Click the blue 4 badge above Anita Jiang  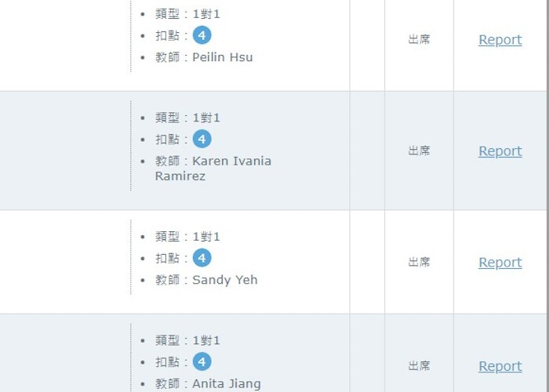click(202, 362)
